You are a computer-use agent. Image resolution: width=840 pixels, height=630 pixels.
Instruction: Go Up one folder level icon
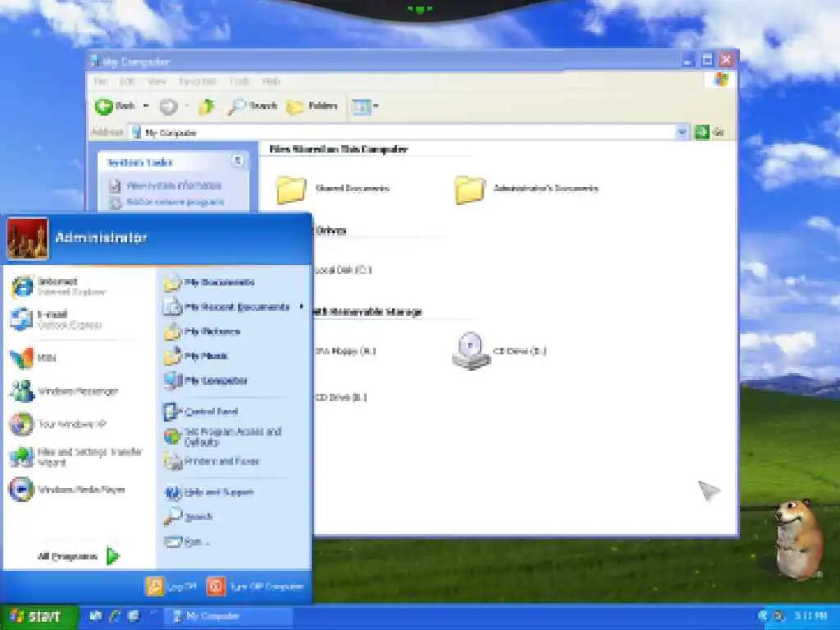(x=207, y=107)
